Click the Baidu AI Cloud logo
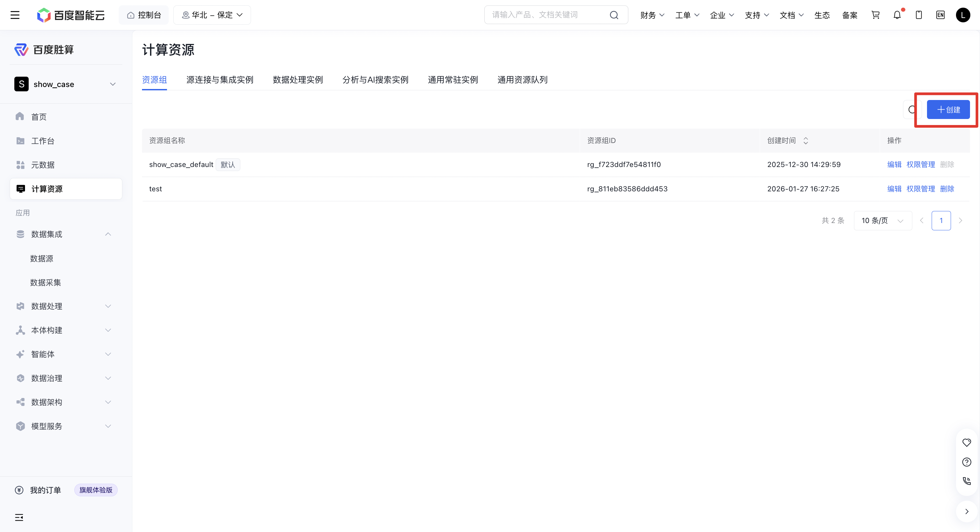The height and width of the screenshot is (532, 980). 71,15
